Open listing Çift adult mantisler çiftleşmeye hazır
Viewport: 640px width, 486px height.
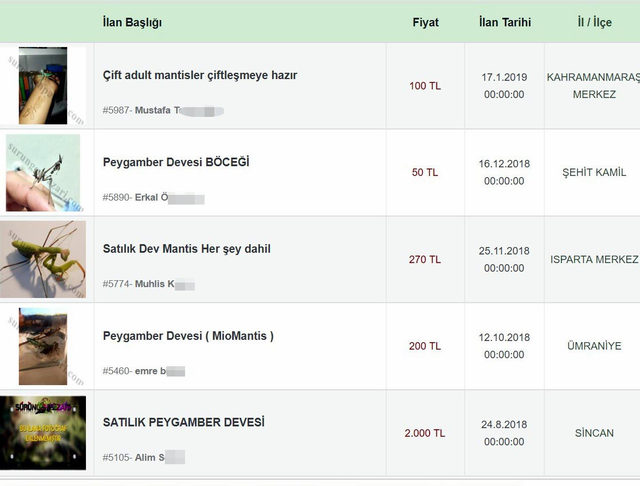(x=200, y=75)
